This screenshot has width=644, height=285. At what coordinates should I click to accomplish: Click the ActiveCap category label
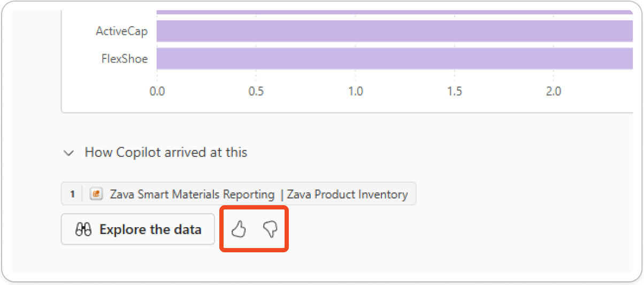click(x=121, y=31)
